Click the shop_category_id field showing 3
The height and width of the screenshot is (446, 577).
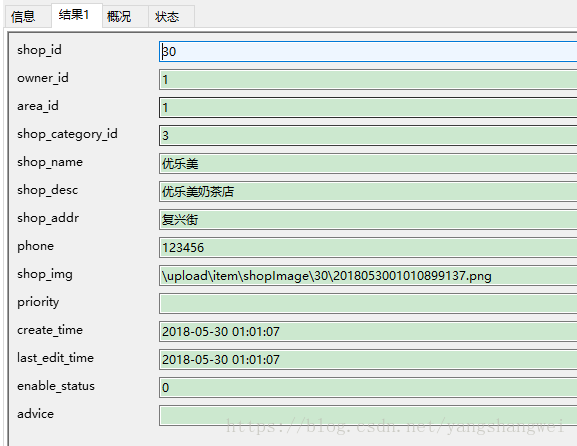coord(368,135)
